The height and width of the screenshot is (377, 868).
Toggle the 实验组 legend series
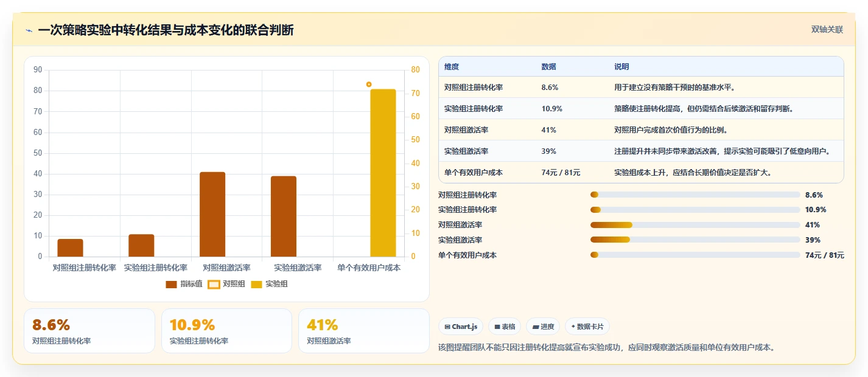(x=269, y=284)
